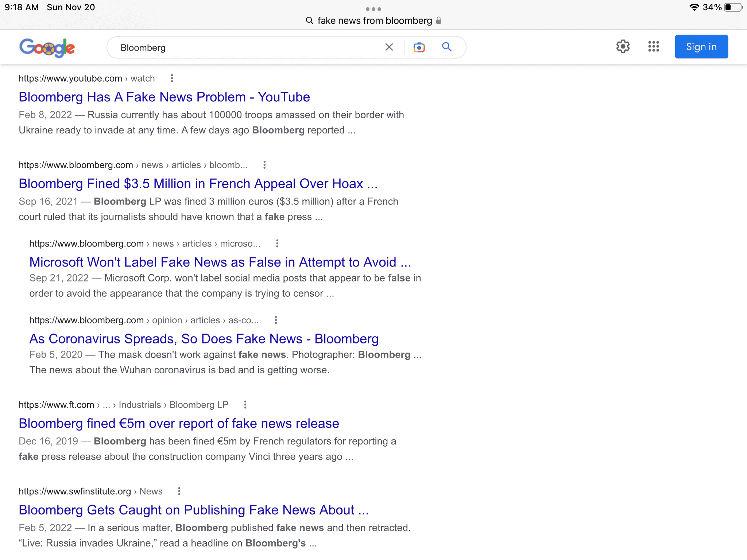Tap the Safari address bar search text
This screenshot has height=560, width=747.
tap(375, 20)
